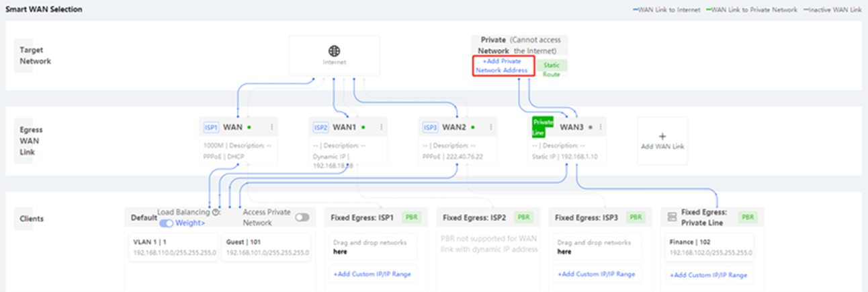Click the Fixed Egress Private Line server icon

pyautogui.click(x=671, y=217)
